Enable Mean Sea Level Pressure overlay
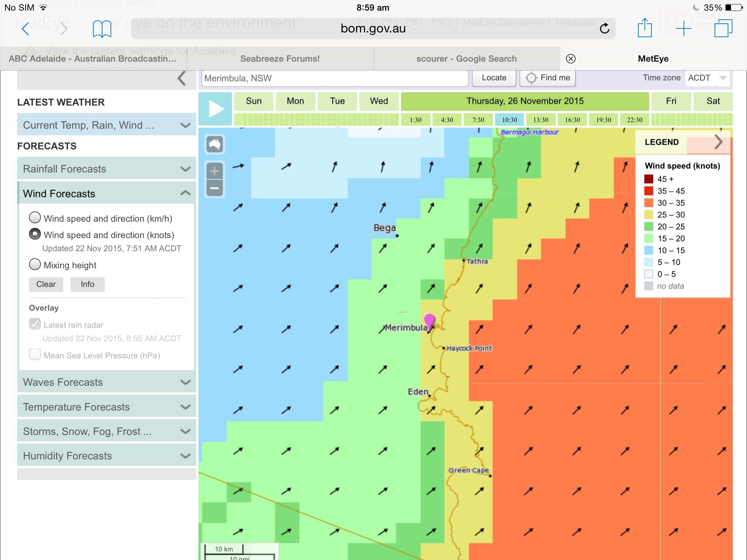The width and height of the screenshot is (747, 560). tap(35, 355)
